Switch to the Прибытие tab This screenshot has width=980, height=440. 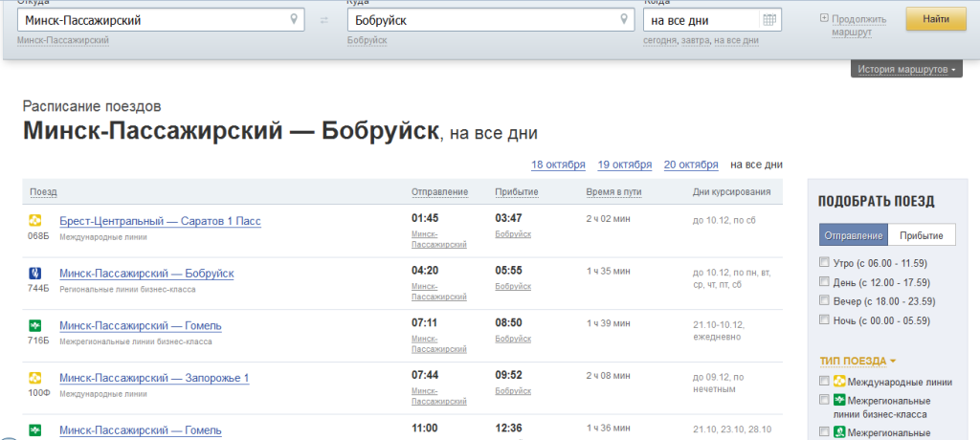click(922, 236)
